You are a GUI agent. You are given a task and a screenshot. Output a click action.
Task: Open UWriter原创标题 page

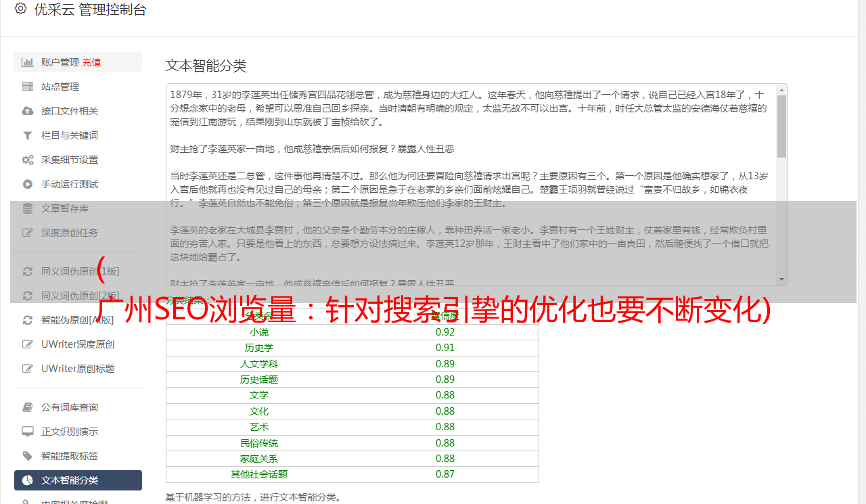[x=78, y=369]
